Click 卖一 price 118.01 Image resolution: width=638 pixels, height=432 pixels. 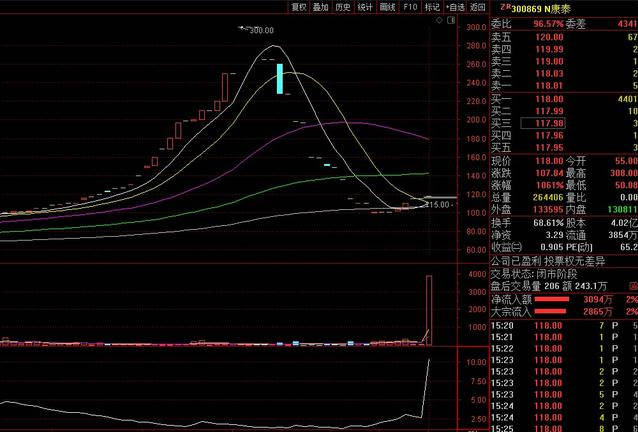(x=549, y=86)
